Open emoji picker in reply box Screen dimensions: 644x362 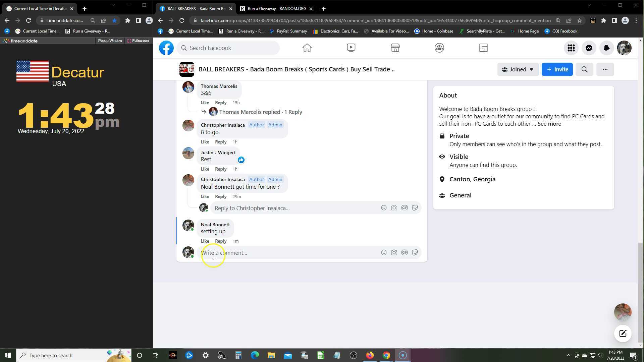click(383, 208)
